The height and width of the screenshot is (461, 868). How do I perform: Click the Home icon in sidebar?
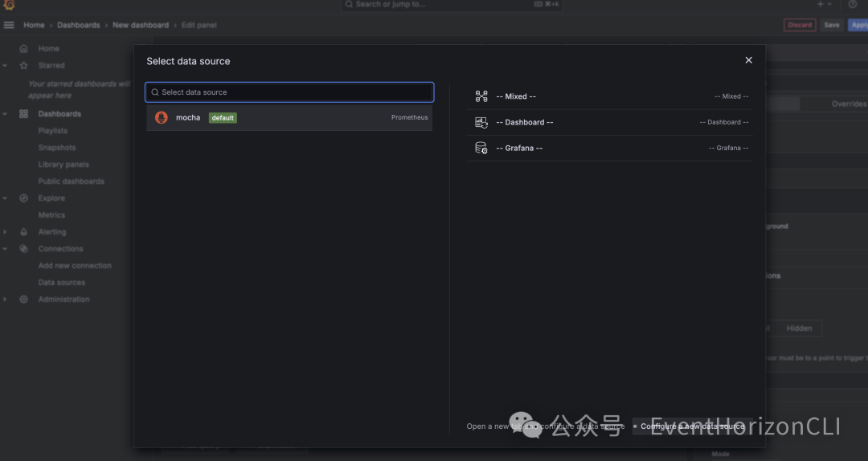pos(24,49)
